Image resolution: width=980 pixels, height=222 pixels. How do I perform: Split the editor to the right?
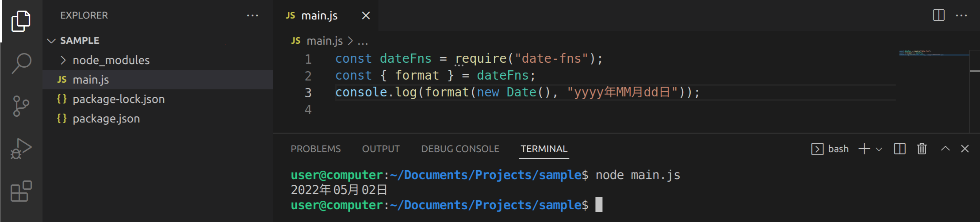point(938,15)
